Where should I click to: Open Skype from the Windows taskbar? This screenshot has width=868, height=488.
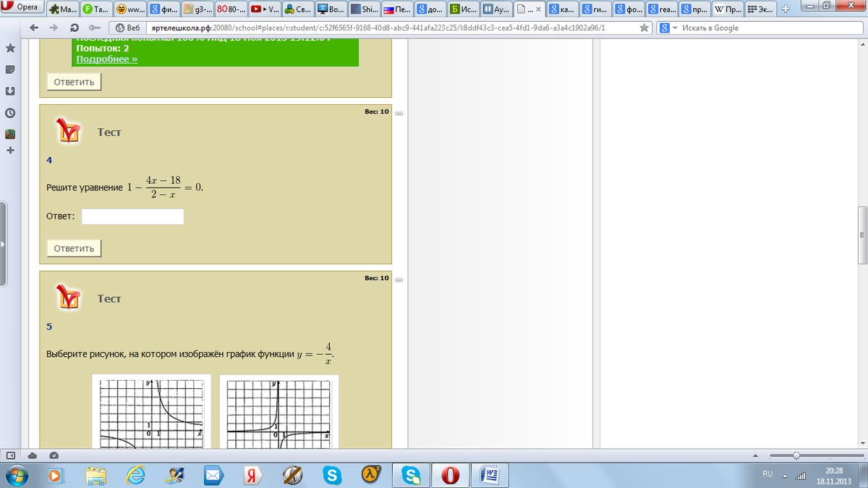point(333,475)
